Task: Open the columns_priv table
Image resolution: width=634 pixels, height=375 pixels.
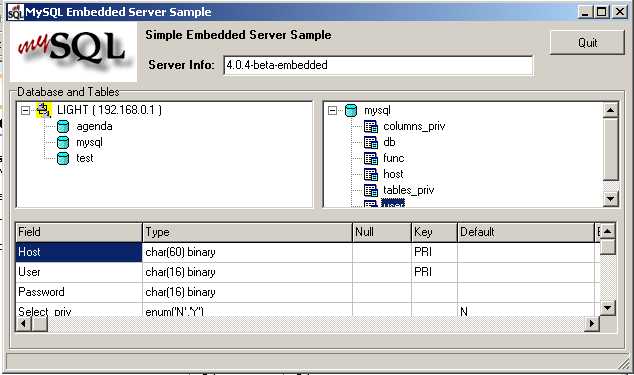Action: point(414,126)
